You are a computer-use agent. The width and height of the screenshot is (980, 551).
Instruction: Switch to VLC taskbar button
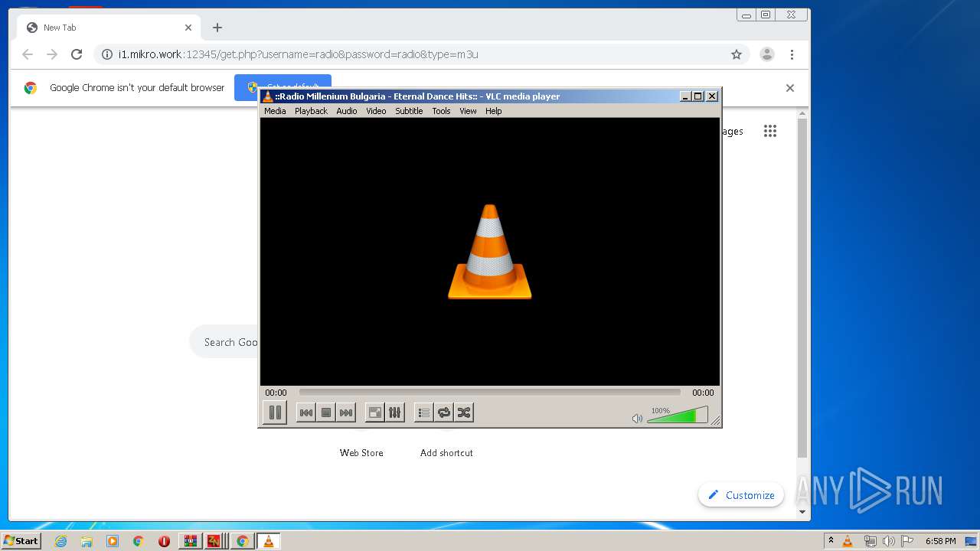(x=268, y=541)
